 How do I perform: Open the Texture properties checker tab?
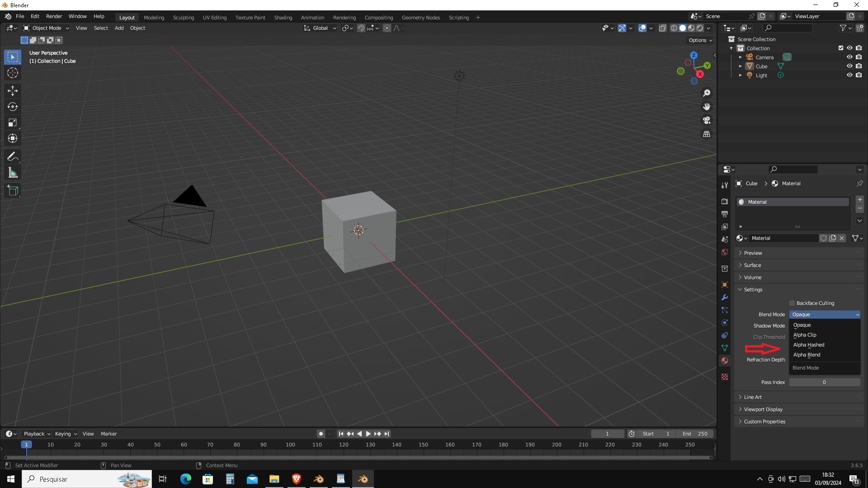click(x=725, y=377)
